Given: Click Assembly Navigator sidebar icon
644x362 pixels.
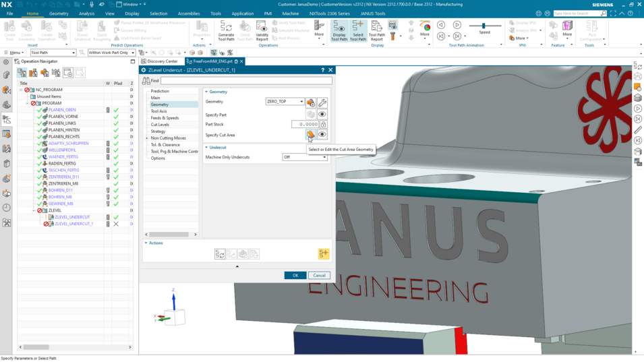Looking at the screenshot, I should pyautogui.click(x=7, y=75).
